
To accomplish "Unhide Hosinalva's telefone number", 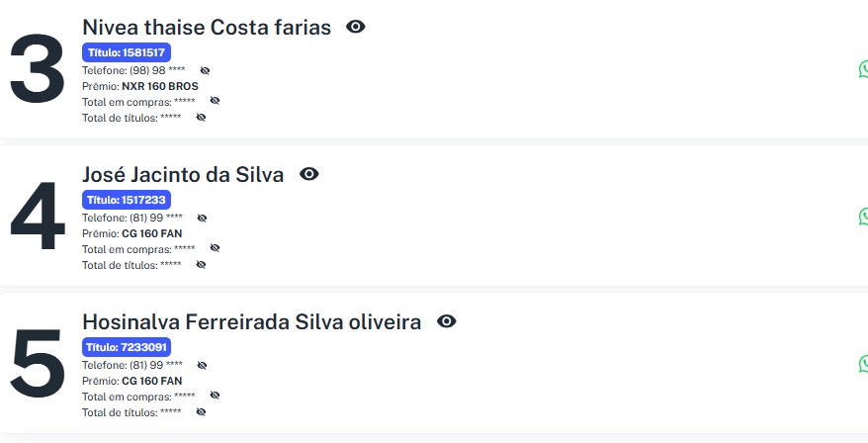I will coord(202,365).
